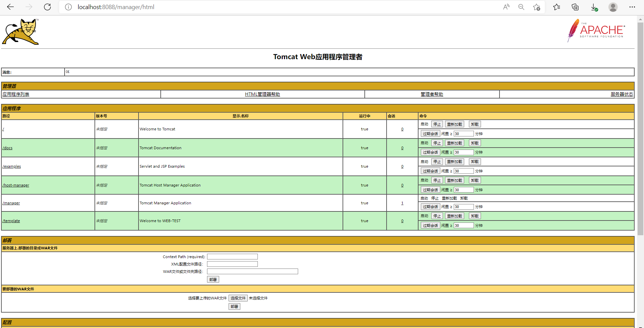Click idle minutes field for /examples
Viewport: 644px width, 328px height.
[464, 171]
